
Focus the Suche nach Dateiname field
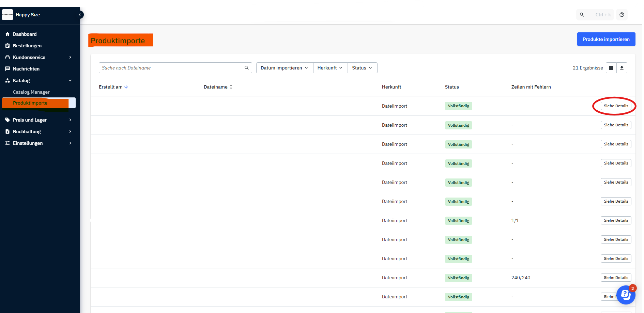coord(170,68)
